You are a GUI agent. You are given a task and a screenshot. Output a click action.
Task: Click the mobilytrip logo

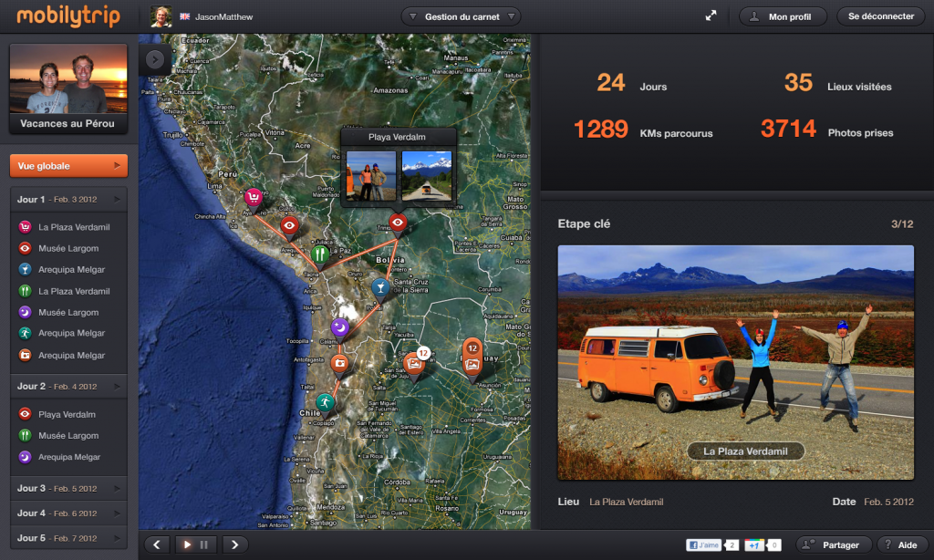67,16
